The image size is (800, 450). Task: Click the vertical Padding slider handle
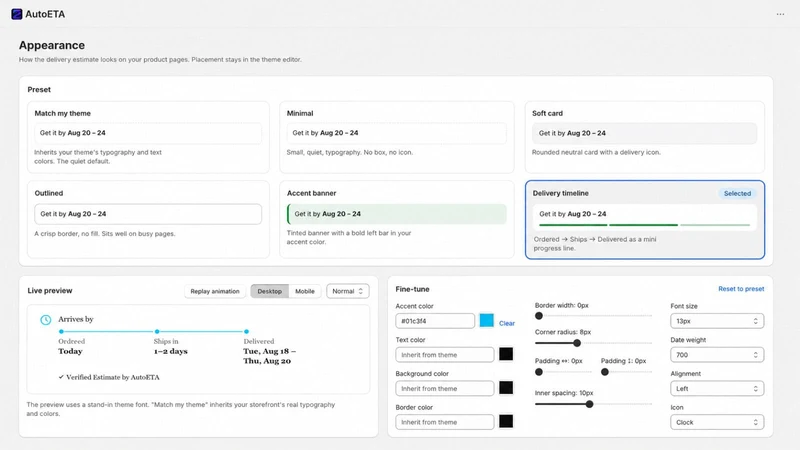coord(605,372)
